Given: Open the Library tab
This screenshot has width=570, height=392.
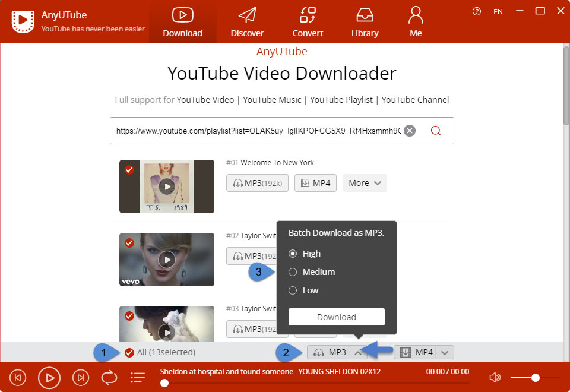Looking at the screenshot, I should (365, 22).
